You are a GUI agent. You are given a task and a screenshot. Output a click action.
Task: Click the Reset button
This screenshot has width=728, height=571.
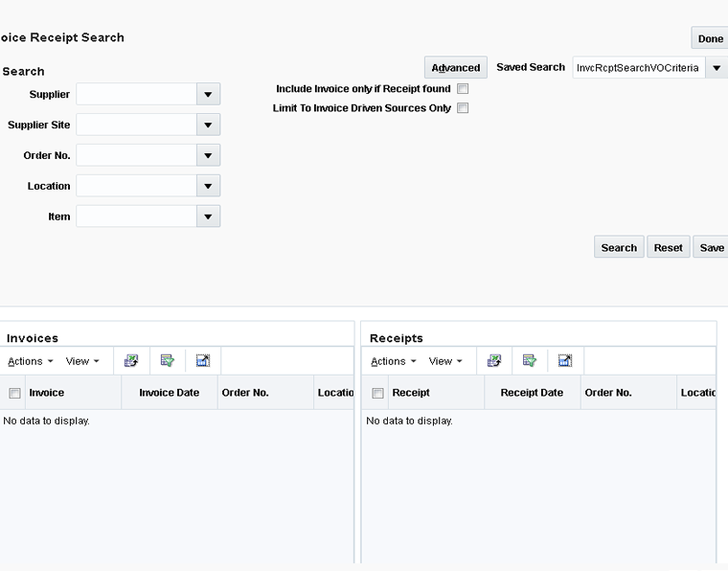pos(668,247)
